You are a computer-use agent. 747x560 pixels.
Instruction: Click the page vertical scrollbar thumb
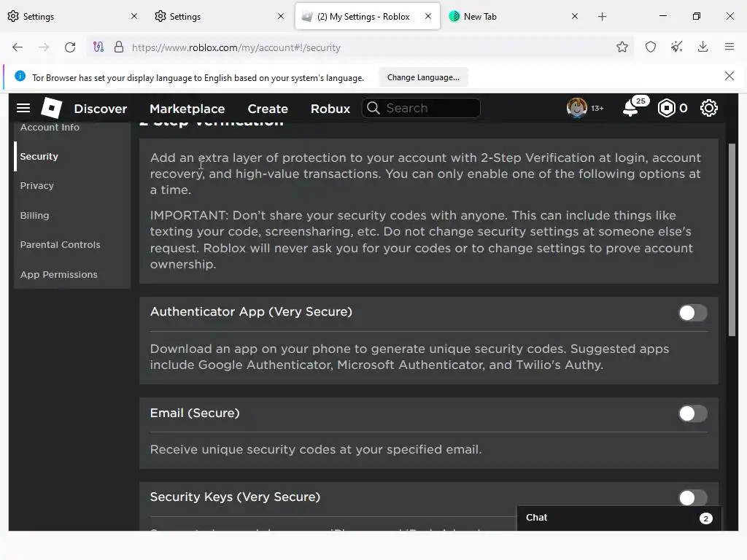(732, 240)
